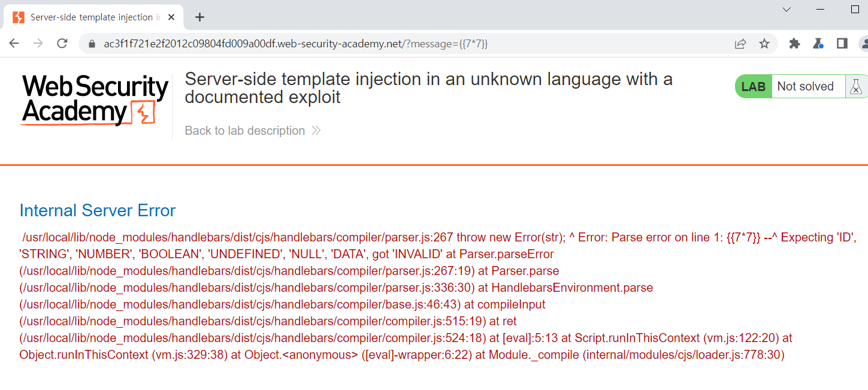Screen dimensions: 868x390
Task: Expand the tab search chevron
Action: point(787,10)
